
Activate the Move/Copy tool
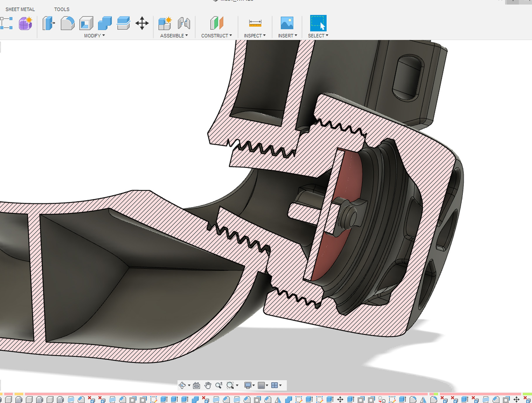(142, 23)
